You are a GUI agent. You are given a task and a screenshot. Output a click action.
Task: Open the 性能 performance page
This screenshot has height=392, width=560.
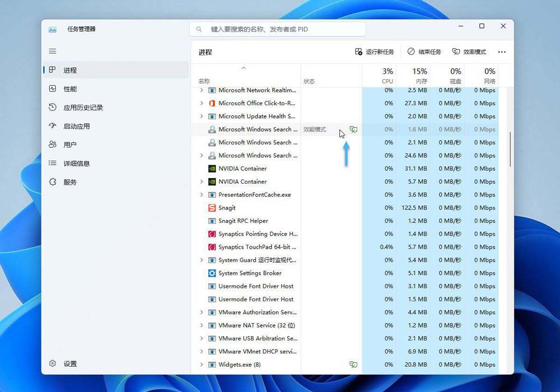(x=70, y=89)
